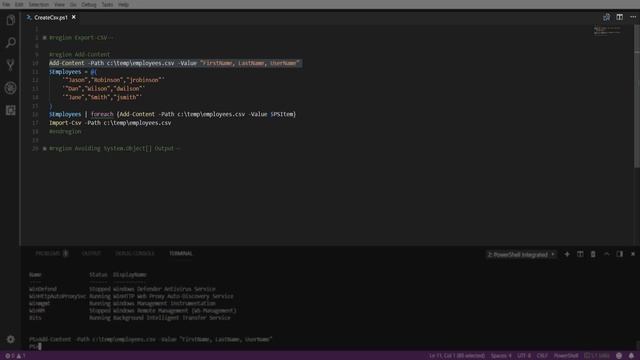Click UTF-8 encoding in status bar
640x360 pixels.
[524, 356]
